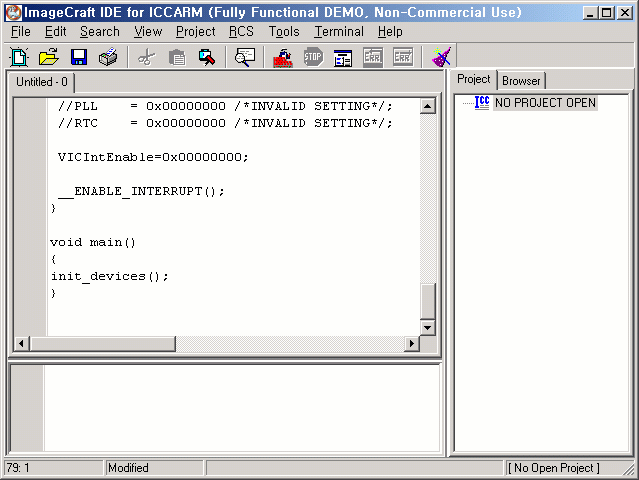Print document using printer icon
Image resolution: width=639 pixels, height=480 pixels.
point(108,57)
